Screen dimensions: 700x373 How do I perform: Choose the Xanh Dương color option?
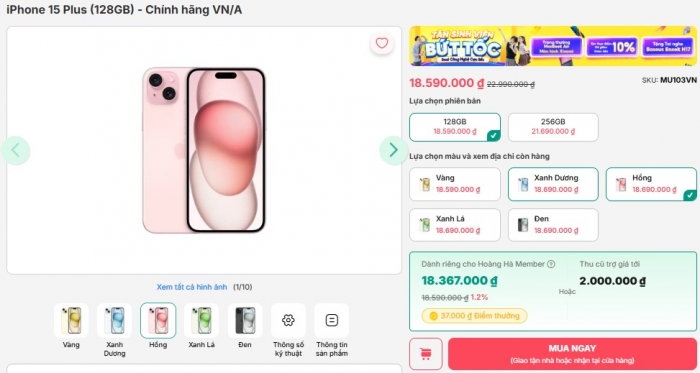tap(553, 184)
